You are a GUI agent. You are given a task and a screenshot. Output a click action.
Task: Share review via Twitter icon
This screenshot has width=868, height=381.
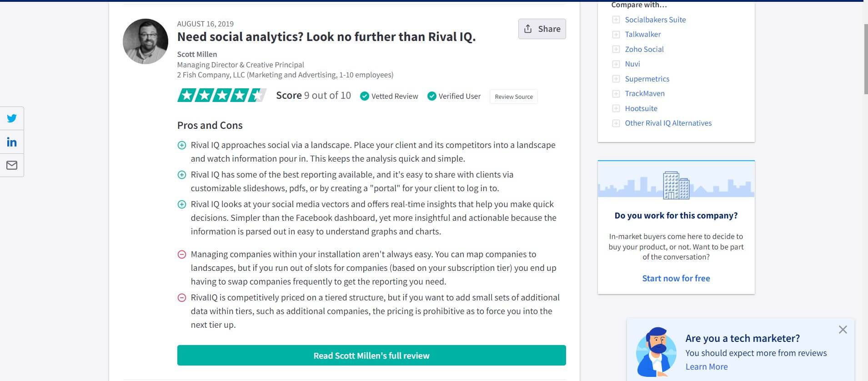12,118
